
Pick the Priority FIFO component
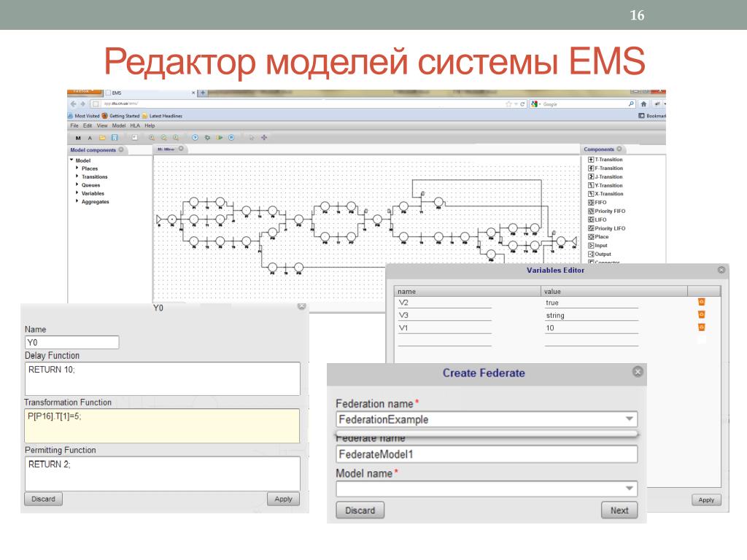tap(606, 211)
